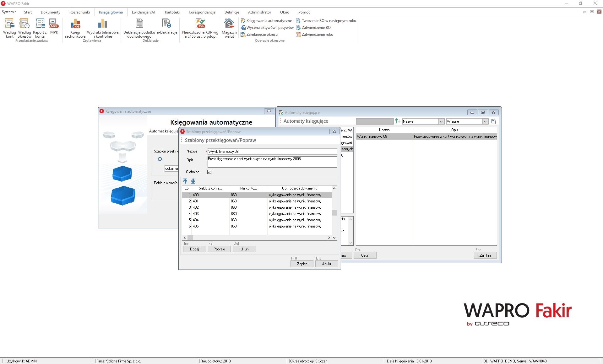Screen dimensions: 603x364
Task: Click vertical scrollbar thumb of template table
Action: point(334,213)
